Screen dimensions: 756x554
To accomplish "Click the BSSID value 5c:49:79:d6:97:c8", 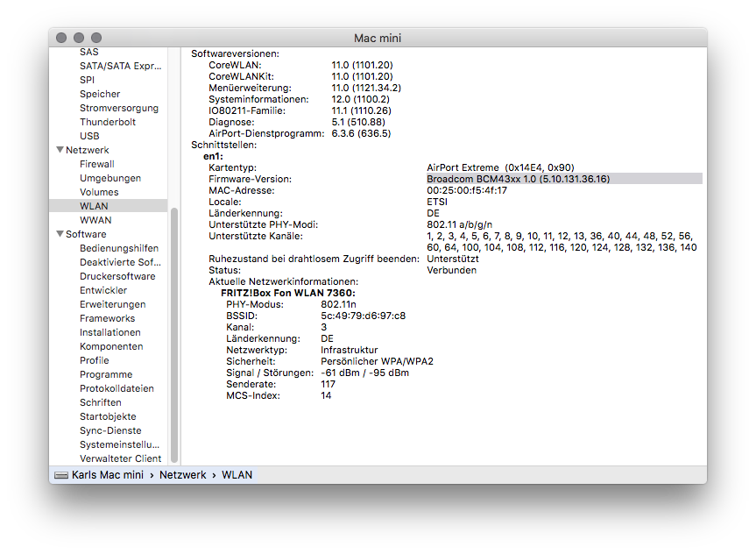I will (363, 316).
